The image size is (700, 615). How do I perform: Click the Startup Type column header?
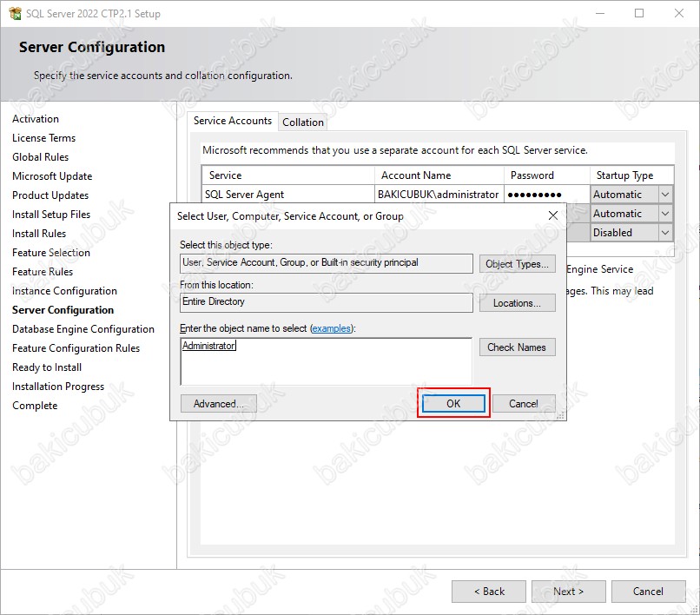631,175
